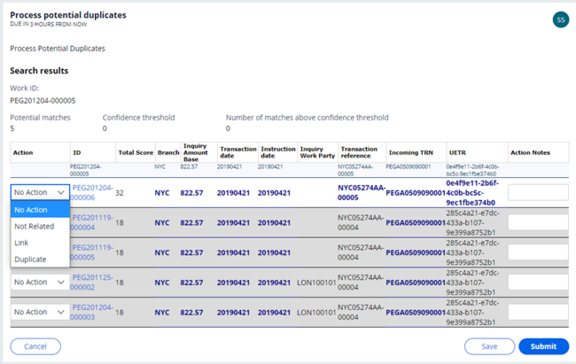Click the Confidence threshold label
576x364 pixels.
(138, 118)
